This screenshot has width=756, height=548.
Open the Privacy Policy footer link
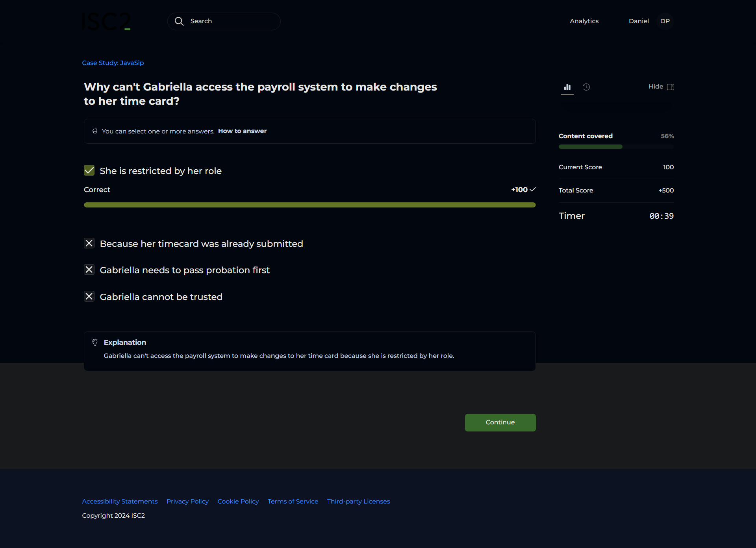[187, 502]
